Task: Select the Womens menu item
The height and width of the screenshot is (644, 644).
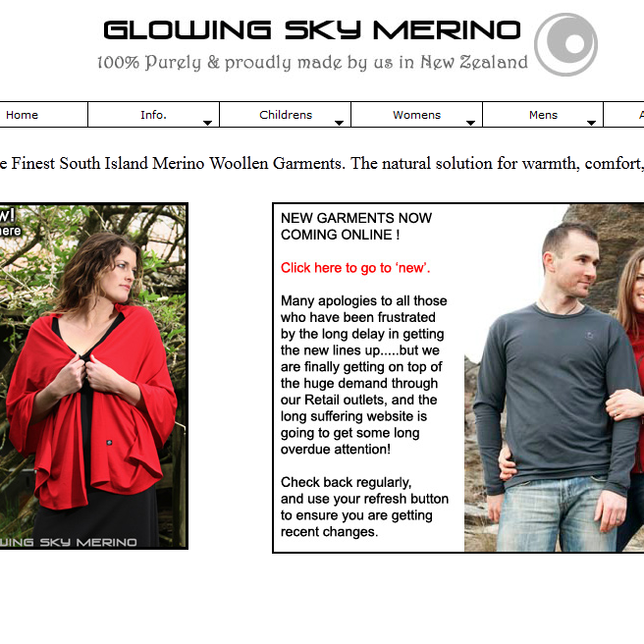Action: click(x=416, y=115)
